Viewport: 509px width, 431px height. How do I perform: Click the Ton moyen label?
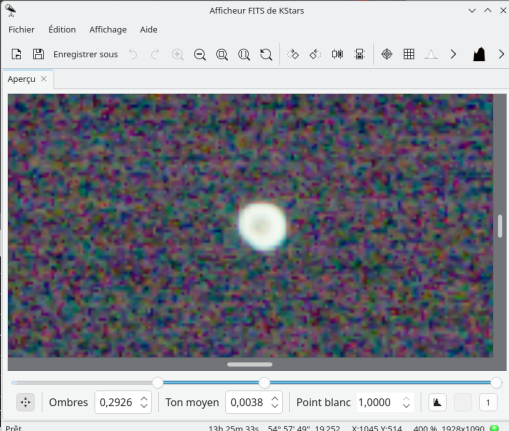[x=192, y=403]
